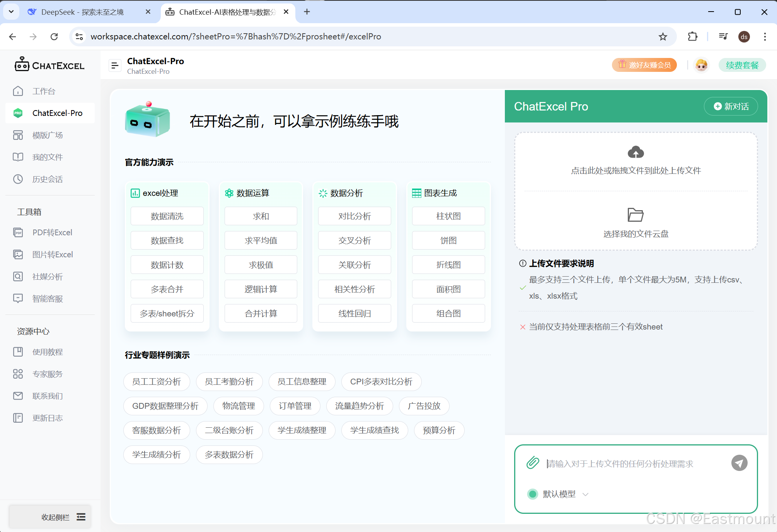This screenshot has height=532, width=777.
Task: Open browser extensions puzzle icon
Action: pyautogui.click(x=692, y=36)
